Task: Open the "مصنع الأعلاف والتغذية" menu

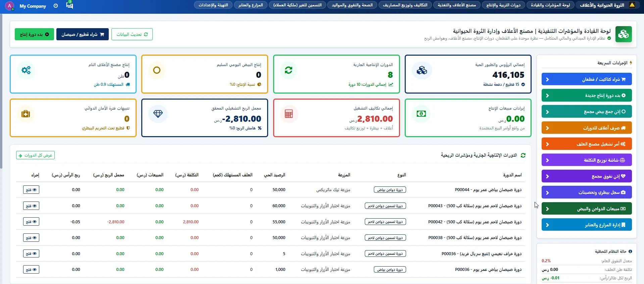Action: (x=457, y=5)
